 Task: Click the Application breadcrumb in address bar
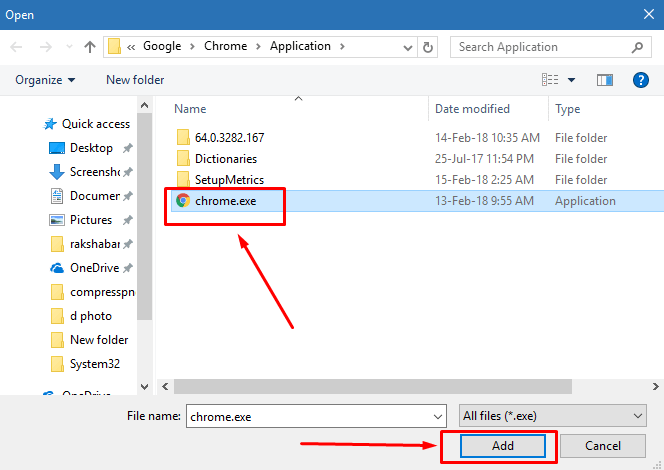pos(300,46)
